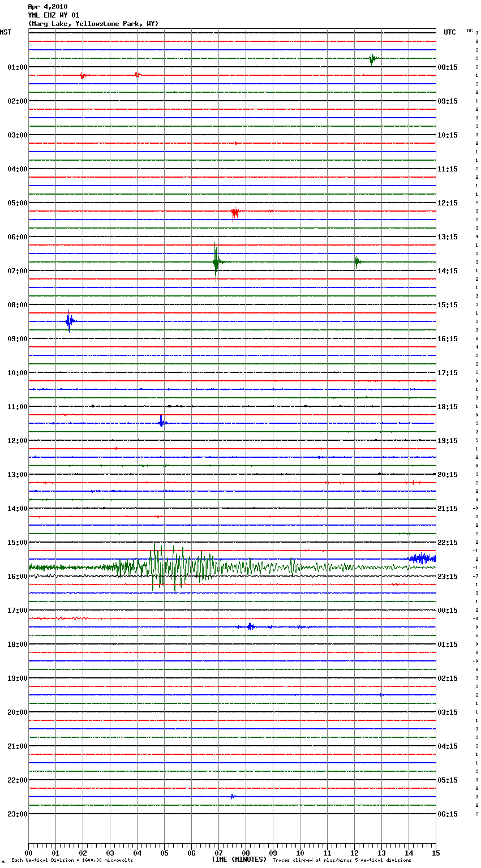Click the "19:15" UTC time label

(x=448, y=441)
